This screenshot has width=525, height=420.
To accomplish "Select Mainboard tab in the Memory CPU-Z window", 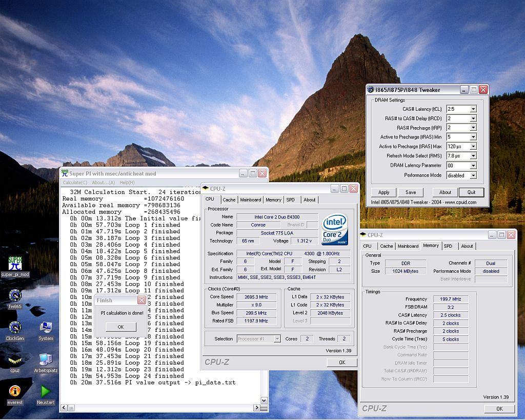I will [408, 246].
